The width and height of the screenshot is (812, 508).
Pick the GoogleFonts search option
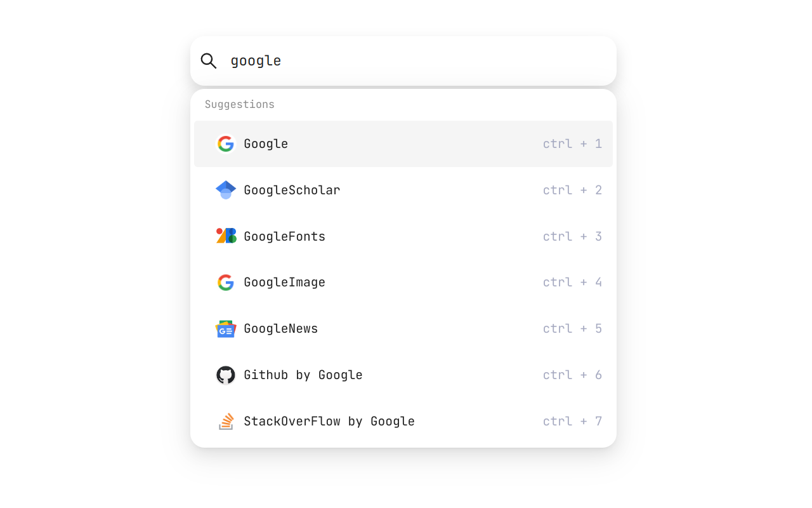pos(284,237)
